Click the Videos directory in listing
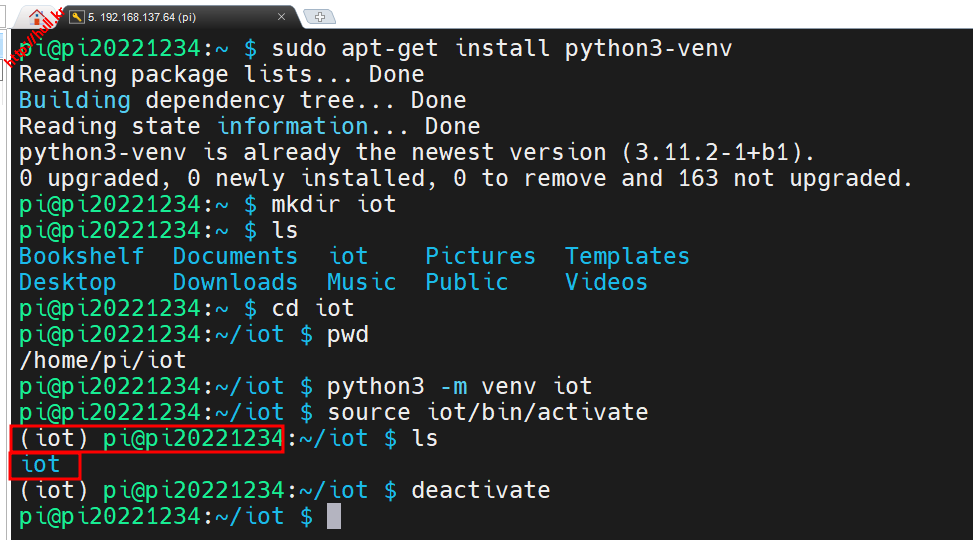This screenshot has height=540, width=973. pyautogui.click(x=606, y=282)
